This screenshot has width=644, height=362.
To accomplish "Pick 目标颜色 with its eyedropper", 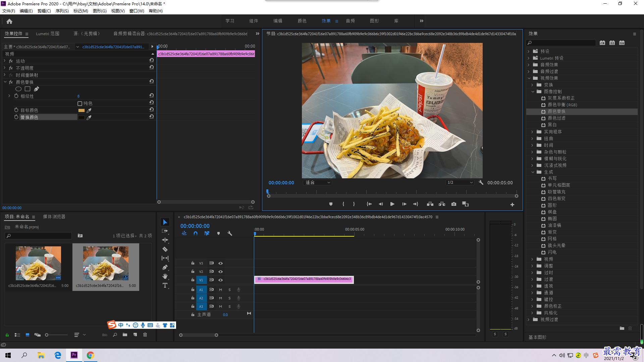I will pos(89,110).
